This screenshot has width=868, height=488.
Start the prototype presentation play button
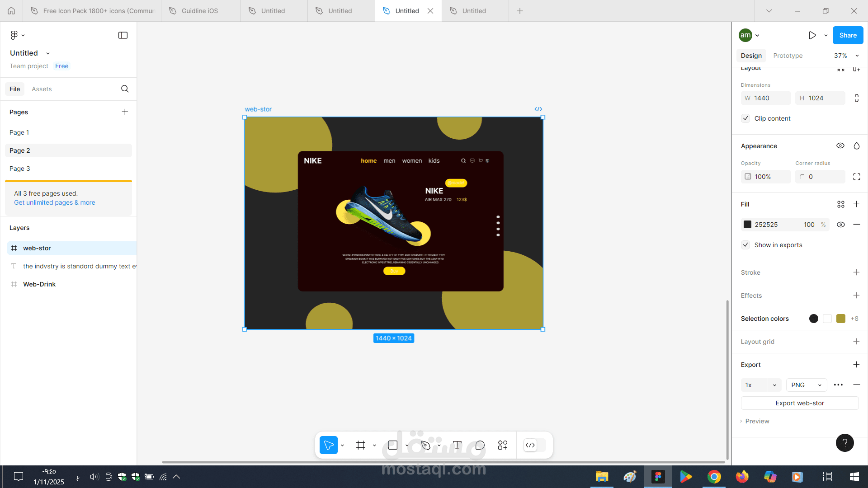pos(812,35)
